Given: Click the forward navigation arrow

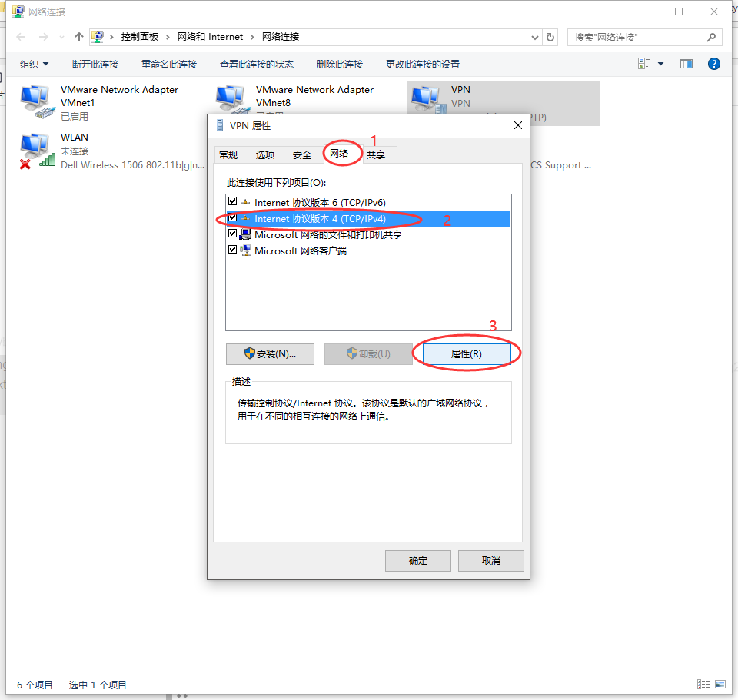Looking at the screenshot, I should coord(43,37).
